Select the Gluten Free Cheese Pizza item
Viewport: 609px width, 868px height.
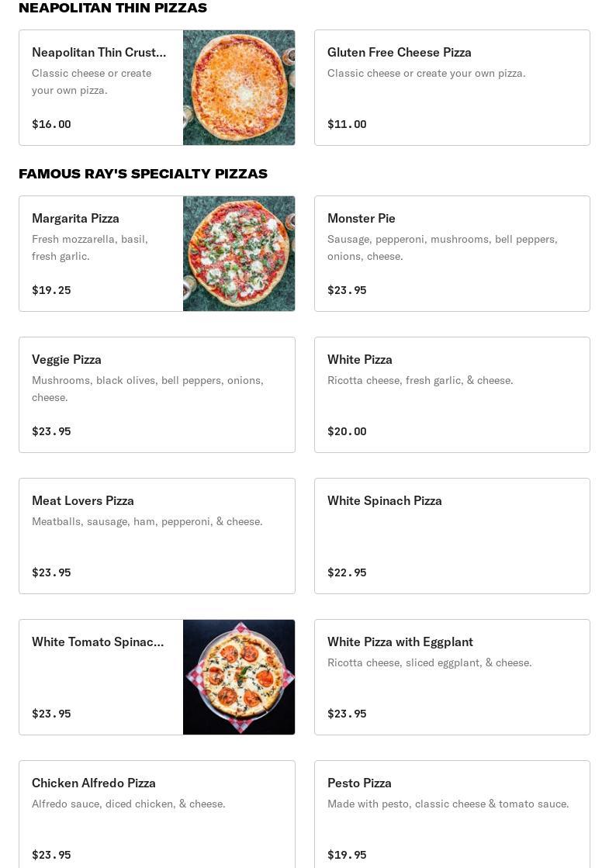[452, 88]
